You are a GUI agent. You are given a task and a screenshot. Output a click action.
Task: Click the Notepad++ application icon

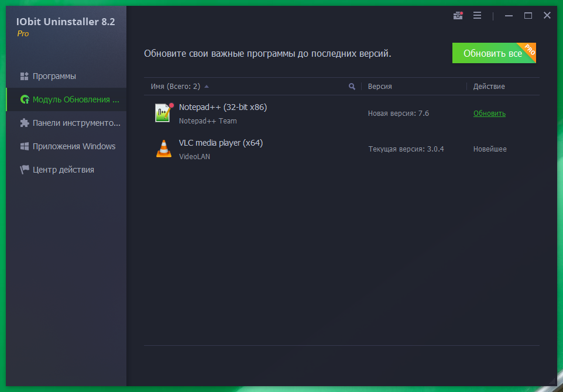164,113
